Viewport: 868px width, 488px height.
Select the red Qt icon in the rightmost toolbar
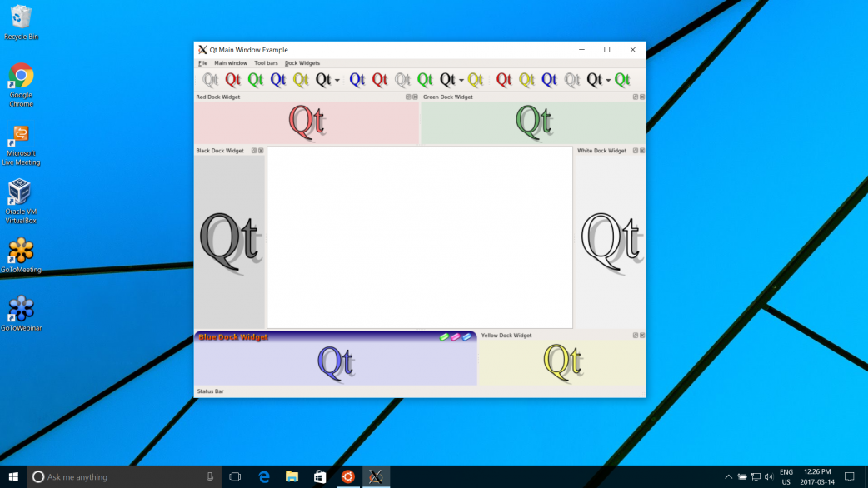(x=504, y=80)
